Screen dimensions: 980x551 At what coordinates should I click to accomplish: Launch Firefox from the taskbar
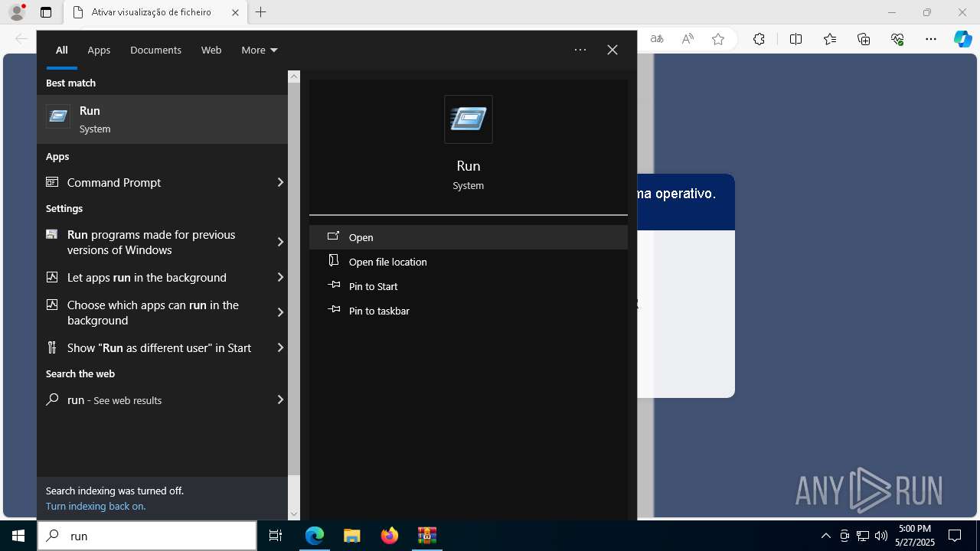[390, 536]
